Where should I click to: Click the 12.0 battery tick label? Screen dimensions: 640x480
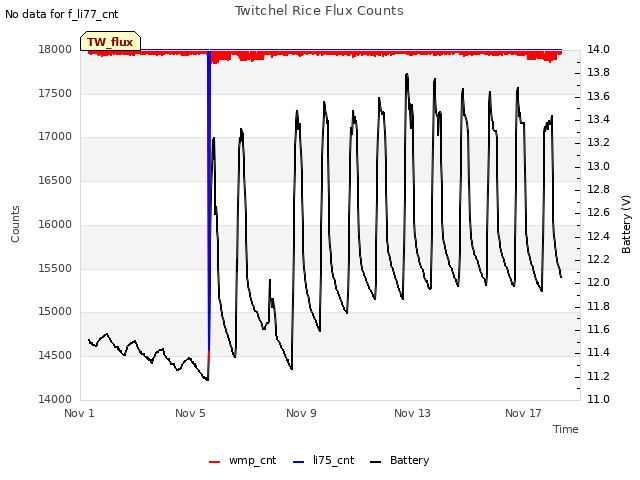coord(598,282)
